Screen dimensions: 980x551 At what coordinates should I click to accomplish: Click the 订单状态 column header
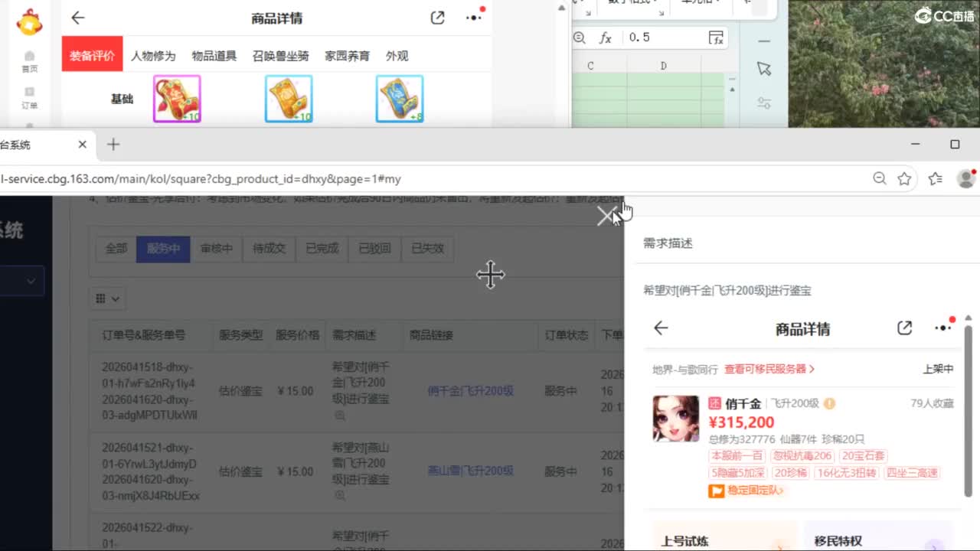(567, 335)
